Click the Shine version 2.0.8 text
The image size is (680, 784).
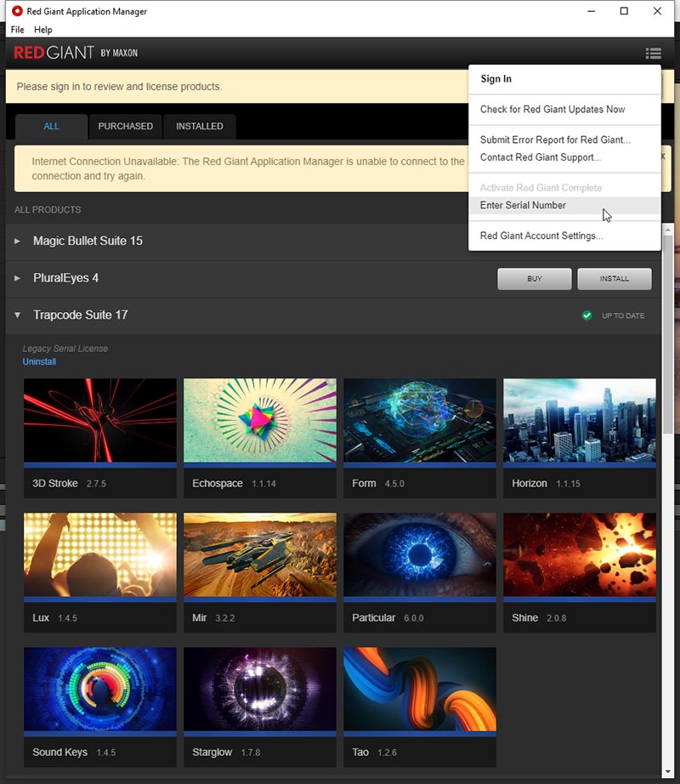[x=556, y=618]
